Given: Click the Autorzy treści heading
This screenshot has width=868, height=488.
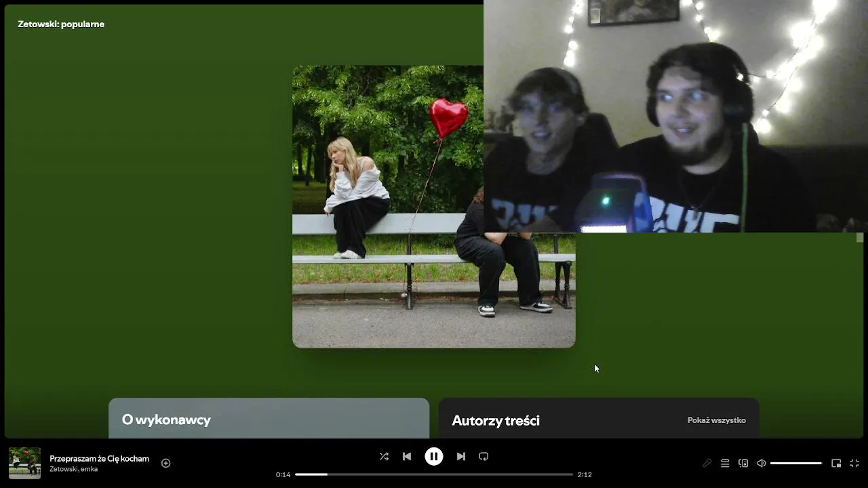Looking at the screenshot, I should click(x=496, y=421).
